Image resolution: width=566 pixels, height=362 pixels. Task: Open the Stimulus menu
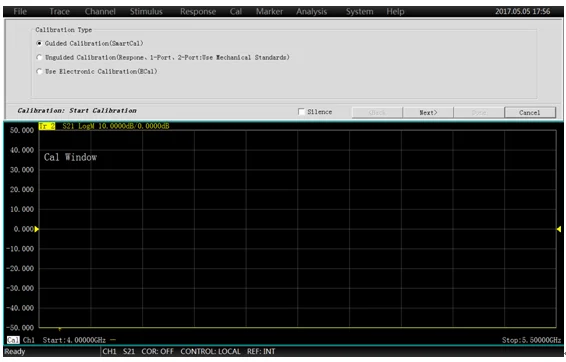pos(146,12)
